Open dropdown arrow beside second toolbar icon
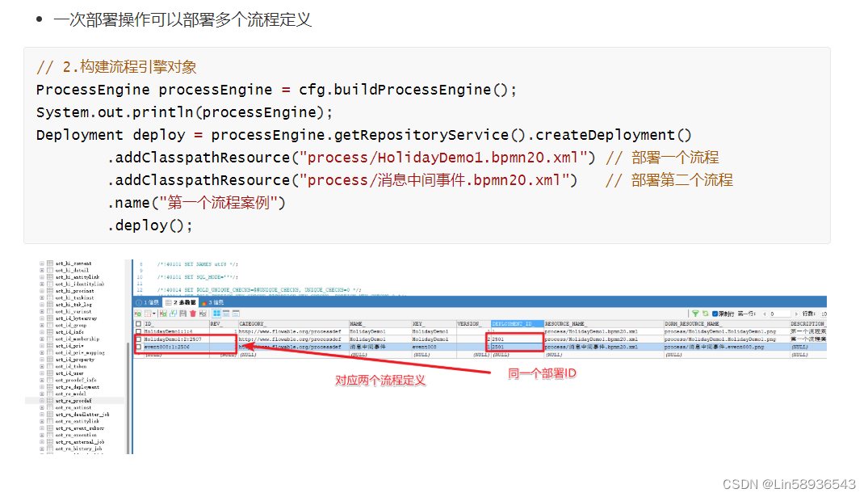Viewport: 868px width, 497px height. coord(154,314)
